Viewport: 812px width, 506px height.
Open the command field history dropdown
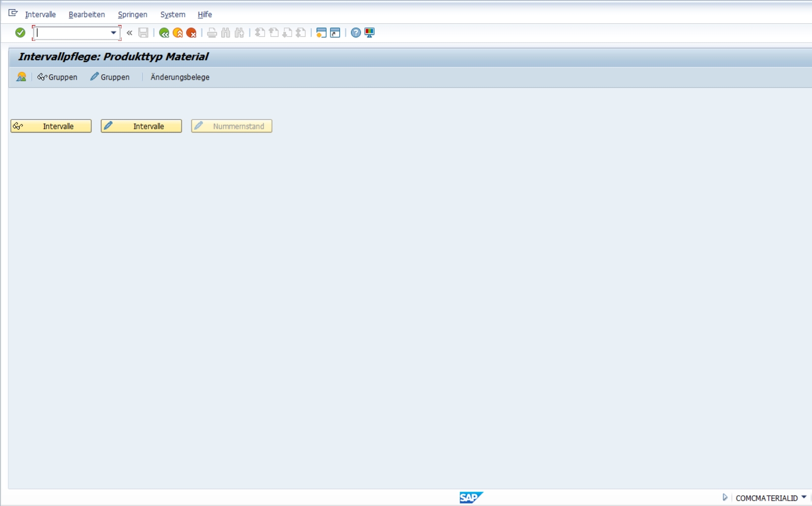coord(114,33)
